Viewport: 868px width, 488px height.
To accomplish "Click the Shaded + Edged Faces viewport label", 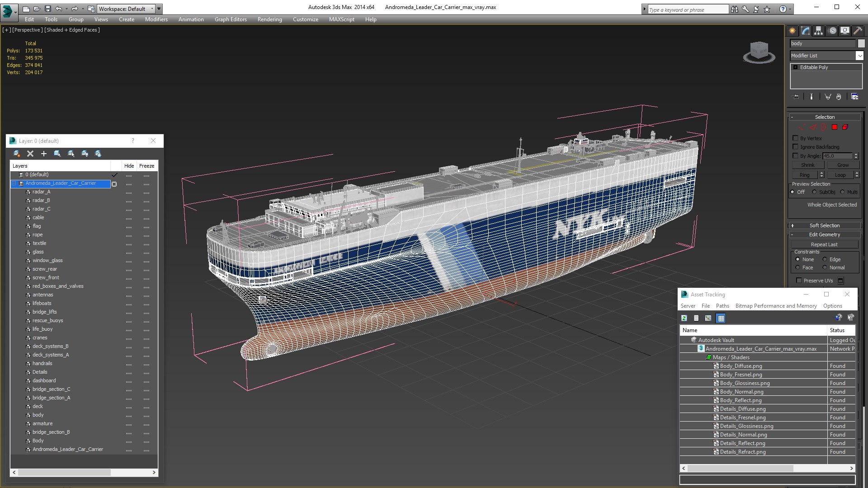I will click(x=72, y=30).
